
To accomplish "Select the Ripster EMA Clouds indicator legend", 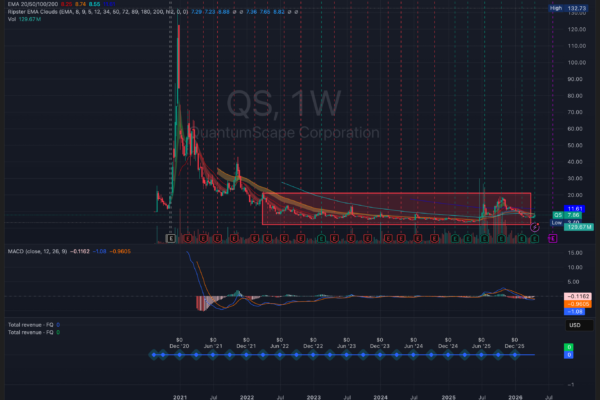I will coord(98,12).
